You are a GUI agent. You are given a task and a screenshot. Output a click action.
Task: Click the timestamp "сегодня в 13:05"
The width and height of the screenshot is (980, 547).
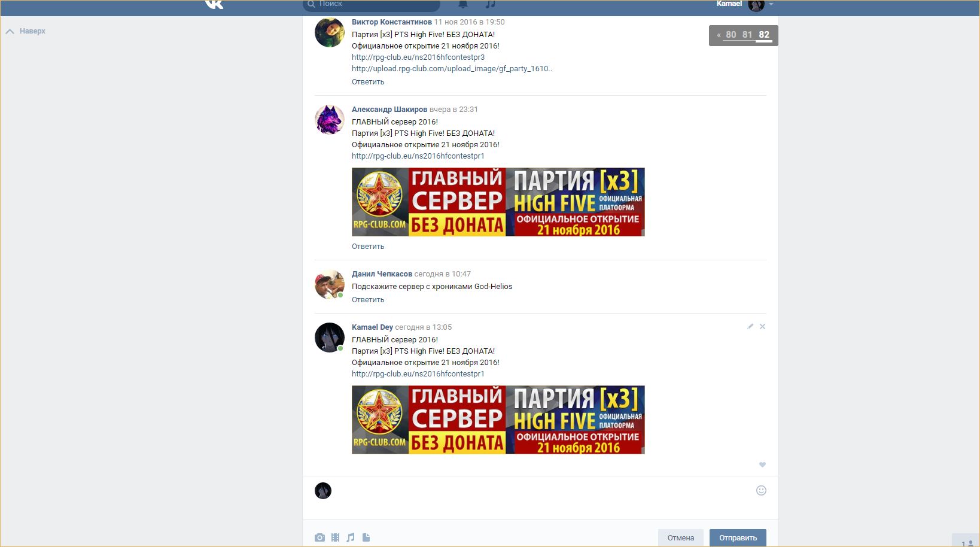click(424, 327)
